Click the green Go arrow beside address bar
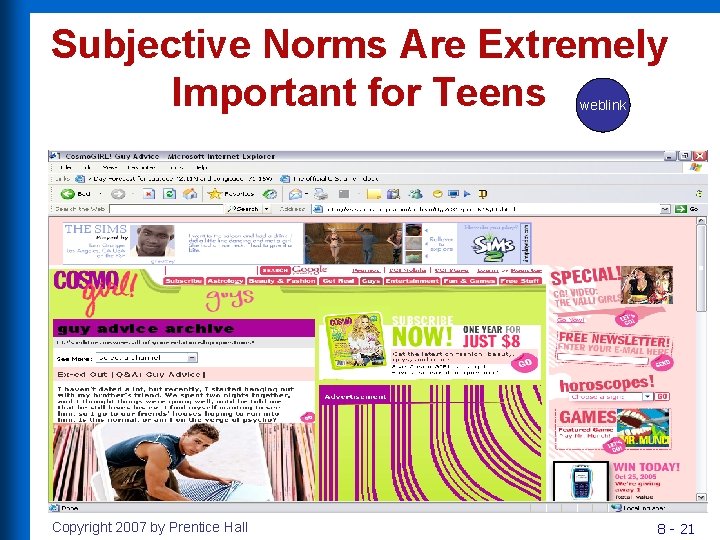The width and height of the screenshot is (720, 540). click(681, 209)
